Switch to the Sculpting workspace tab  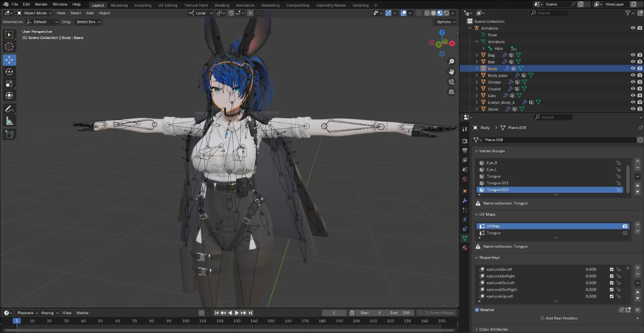[x=143, y=5]
